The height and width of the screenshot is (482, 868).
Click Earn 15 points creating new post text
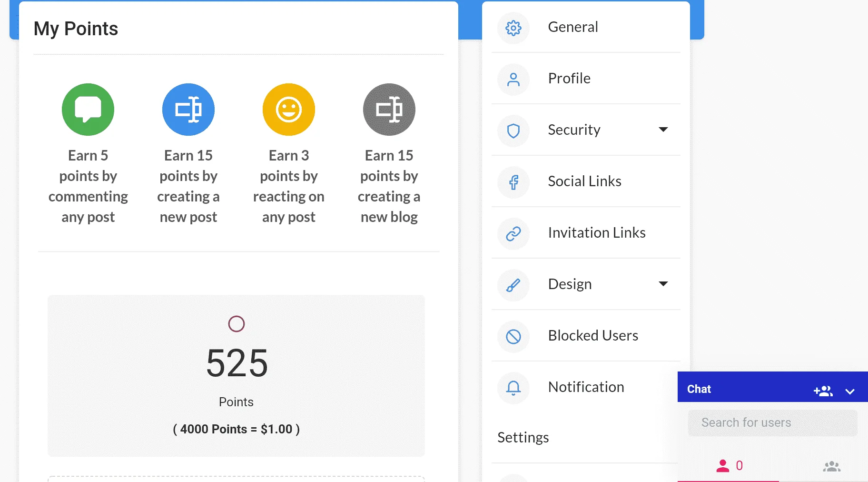click(188, 186)
